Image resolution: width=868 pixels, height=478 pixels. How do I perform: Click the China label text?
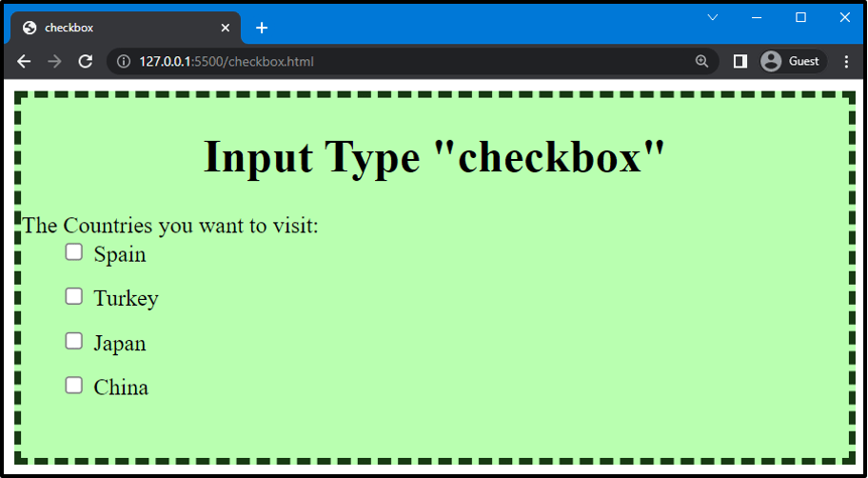click(121, 388)
